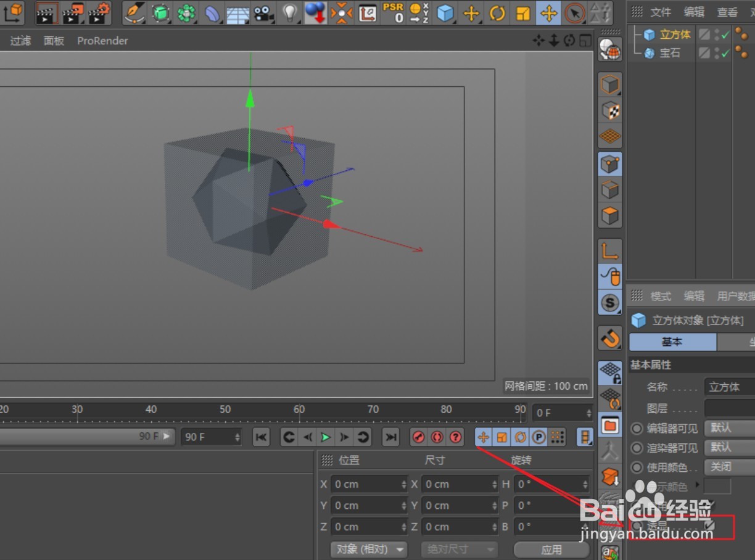Select 使用颜色 radio circle
Screen dimensions: 755x560
(x=637, y=467)
